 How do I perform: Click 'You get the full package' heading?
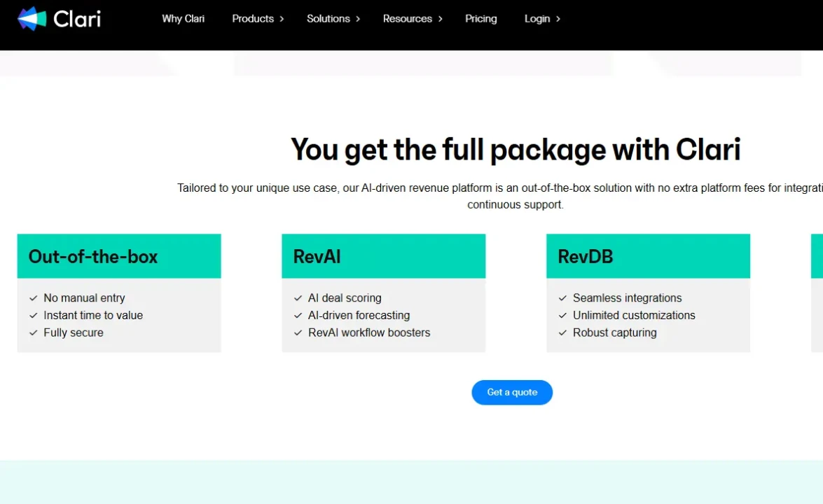[x=516, y=150]
